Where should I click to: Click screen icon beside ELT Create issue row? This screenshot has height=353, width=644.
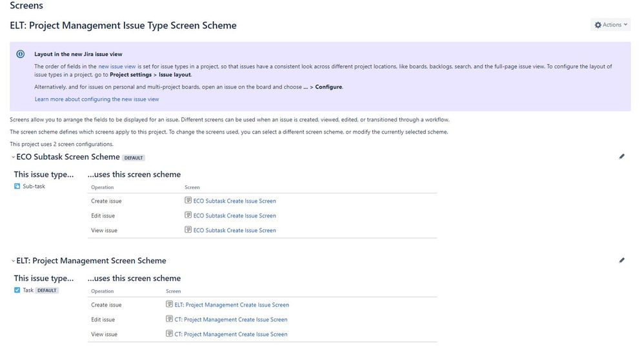pos(169,304)
